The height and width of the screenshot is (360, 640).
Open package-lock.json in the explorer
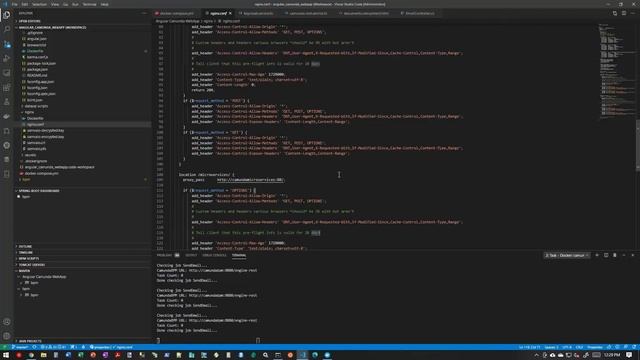click(x=41, y=63)
